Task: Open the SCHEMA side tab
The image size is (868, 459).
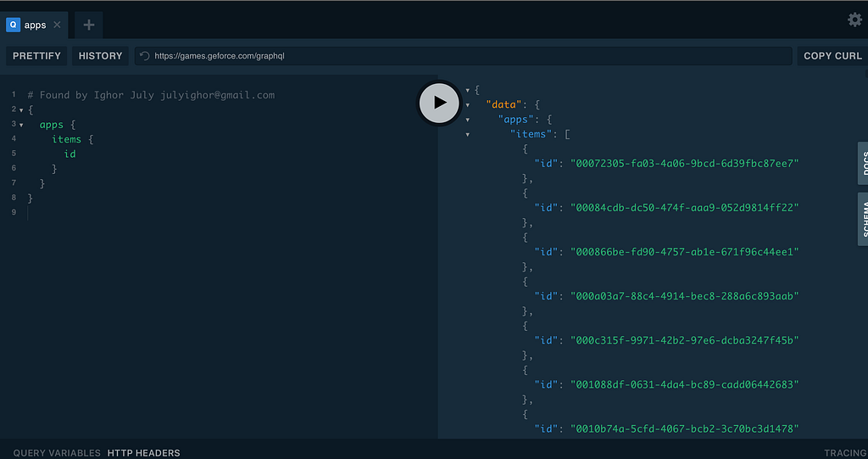Action: [x=862, y=219]
